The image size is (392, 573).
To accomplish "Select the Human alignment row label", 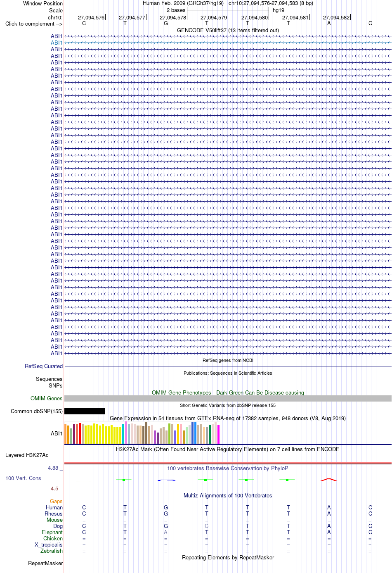I will coord(54,507).
